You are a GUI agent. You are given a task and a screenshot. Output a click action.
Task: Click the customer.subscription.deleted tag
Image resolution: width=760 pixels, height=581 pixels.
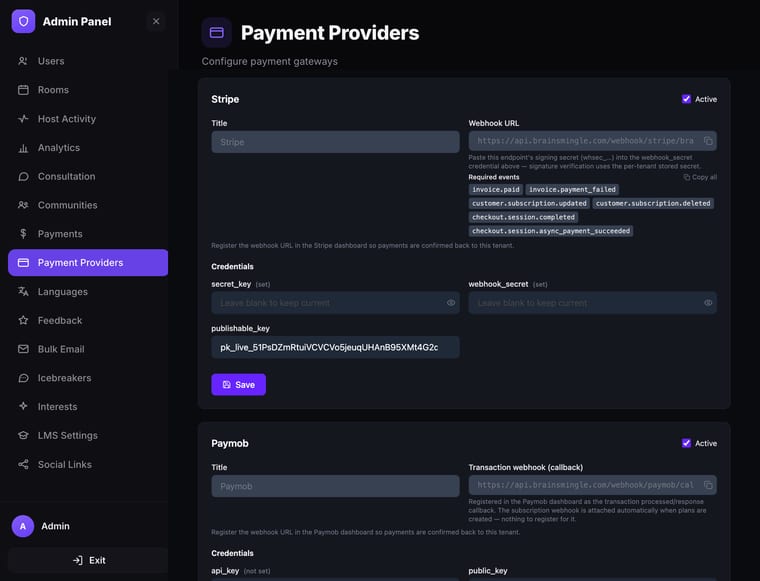pos(653,204)
